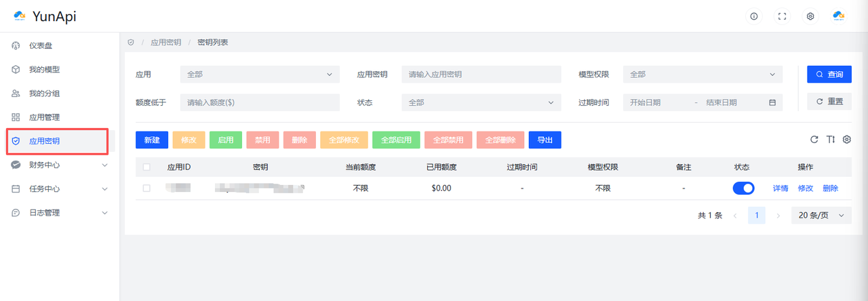The image size is (868, 301).
Task: Click the blue 新建 button
Action: pyautogui.click(x=152, y=140)
